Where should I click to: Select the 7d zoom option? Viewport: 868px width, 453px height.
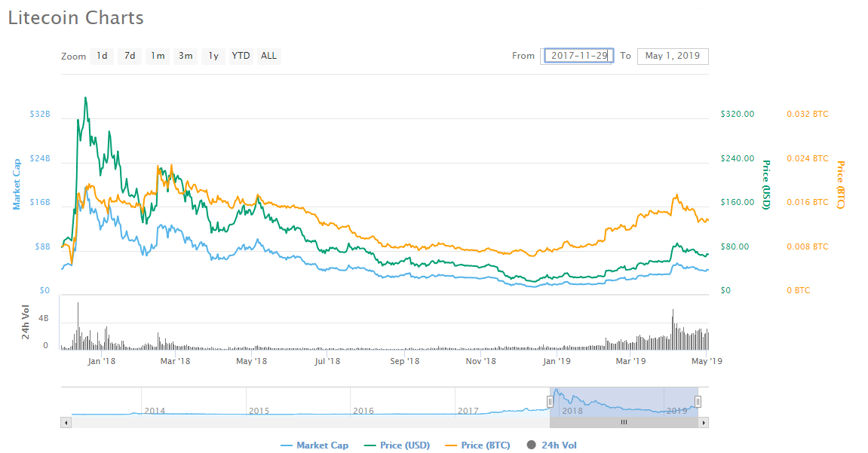click(130, 56)
